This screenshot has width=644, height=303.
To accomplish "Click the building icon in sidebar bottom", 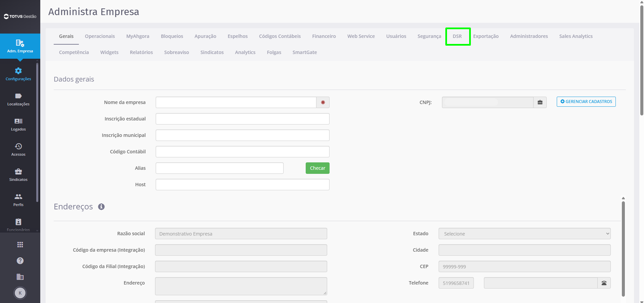I will (x=20, y=277).
